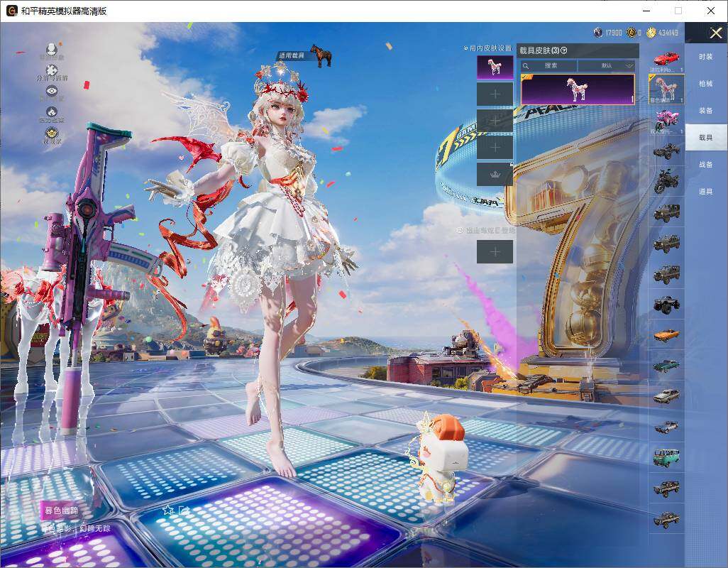The height and width of the screenshot is (568, 728).
Task: Choose the teal minibus vehicle
Action: pos(666,457)
